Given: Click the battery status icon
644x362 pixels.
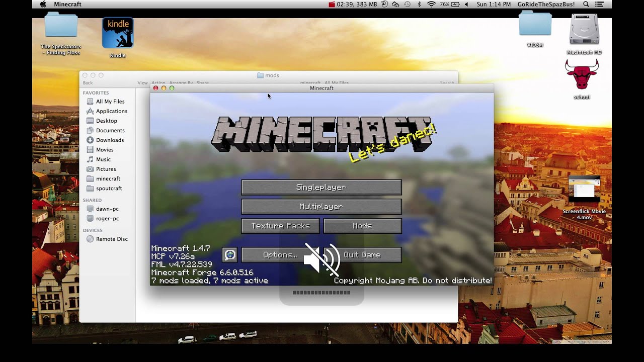Looking at the screenshot, I should [456, 4].
